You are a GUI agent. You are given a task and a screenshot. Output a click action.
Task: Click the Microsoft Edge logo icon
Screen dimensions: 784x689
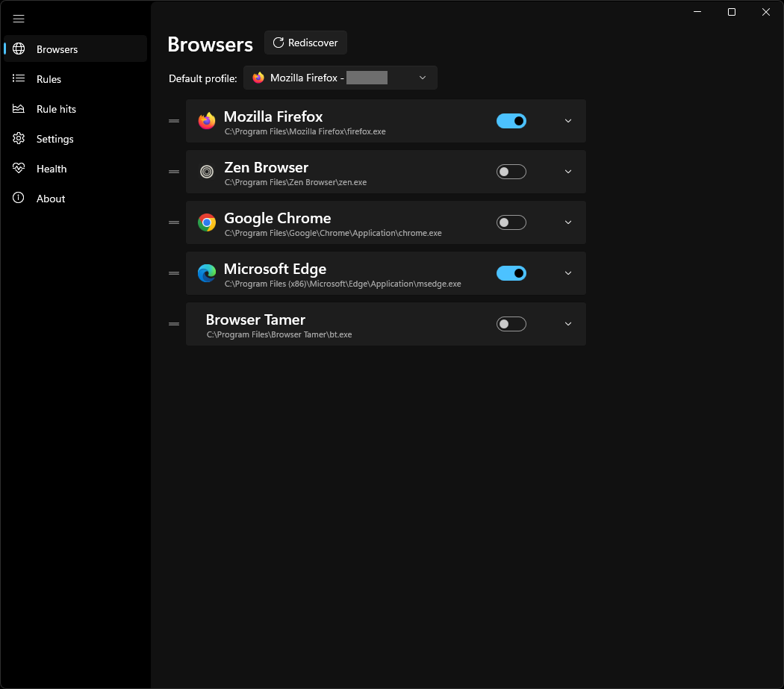click(x=207, y=273)
